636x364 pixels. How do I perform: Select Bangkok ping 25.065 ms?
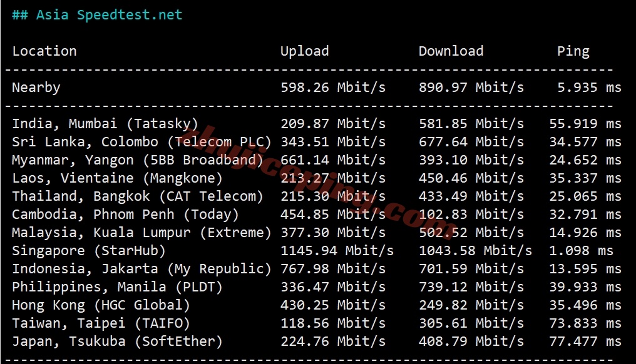pos(585,196)
